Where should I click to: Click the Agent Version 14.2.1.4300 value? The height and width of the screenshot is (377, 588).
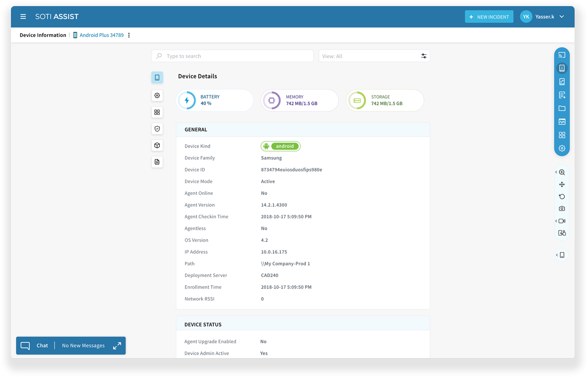pos(274,205)
